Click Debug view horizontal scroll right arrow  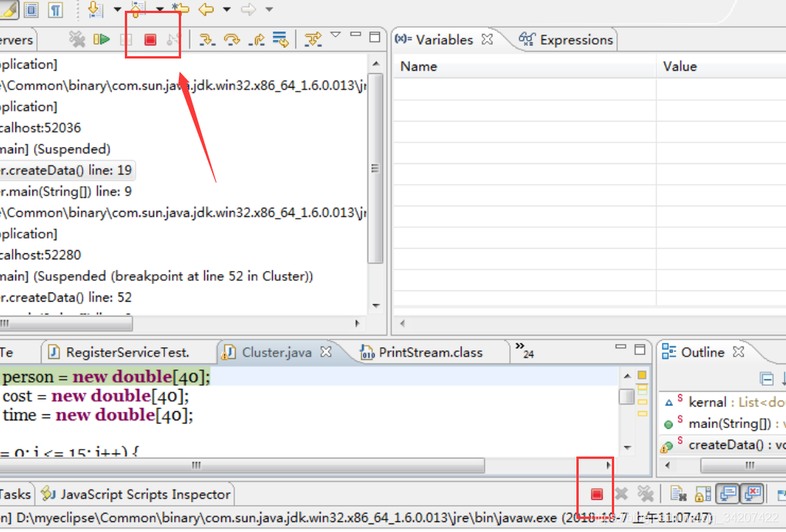(x=357, y=323)
